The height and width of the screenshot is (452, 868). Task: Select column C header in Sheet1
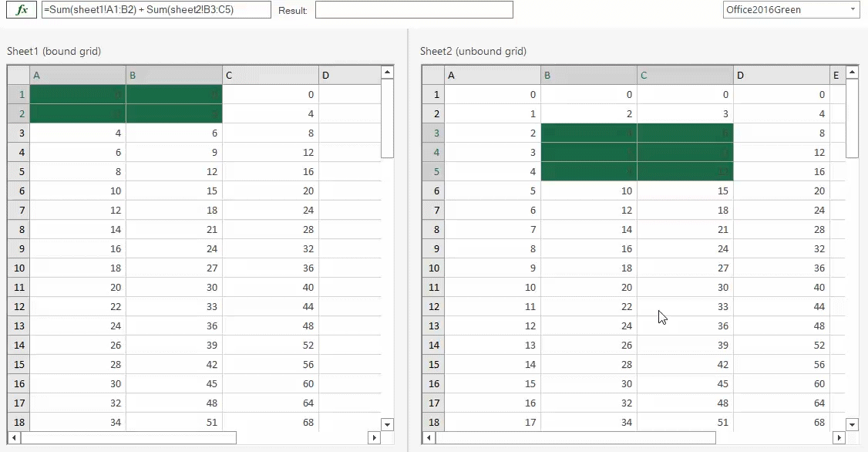point(271,76)
